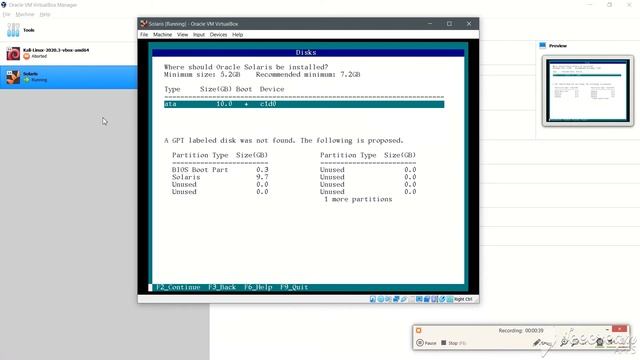Click the Recording timer text

click(x=521, y=330)
